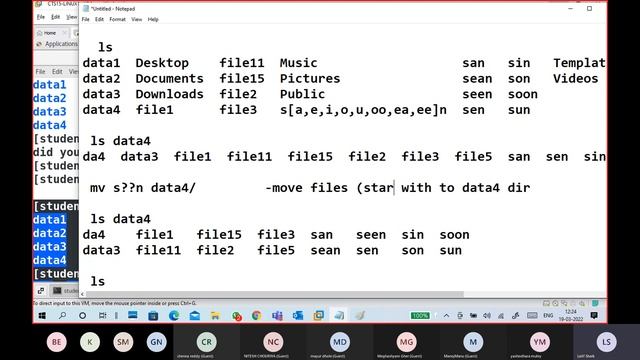This screenshot has width=640, height=360.
Task: Click the word 'soon' in last listing
Action: click(454, 235)
